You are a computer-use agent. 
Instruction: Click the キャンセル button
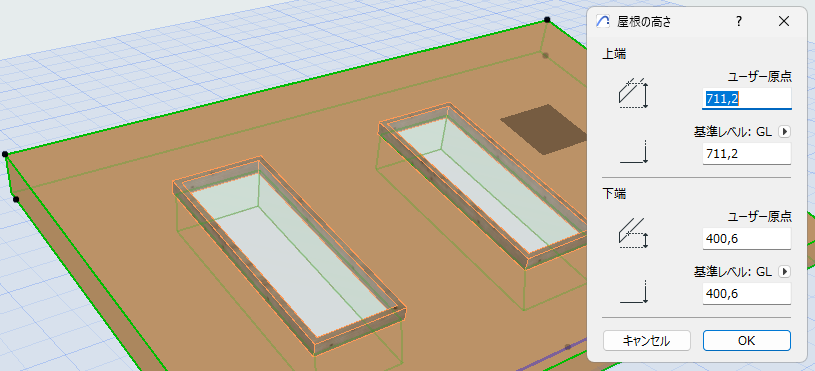647,341
